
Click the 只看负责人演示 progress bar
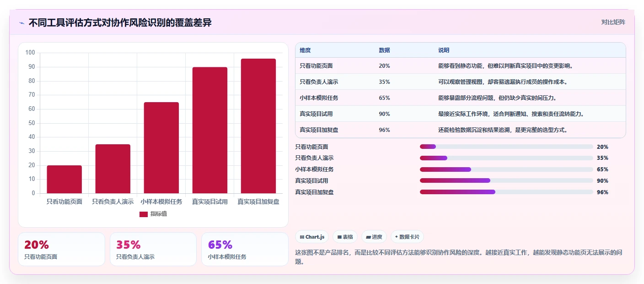[x=506, y=158]
